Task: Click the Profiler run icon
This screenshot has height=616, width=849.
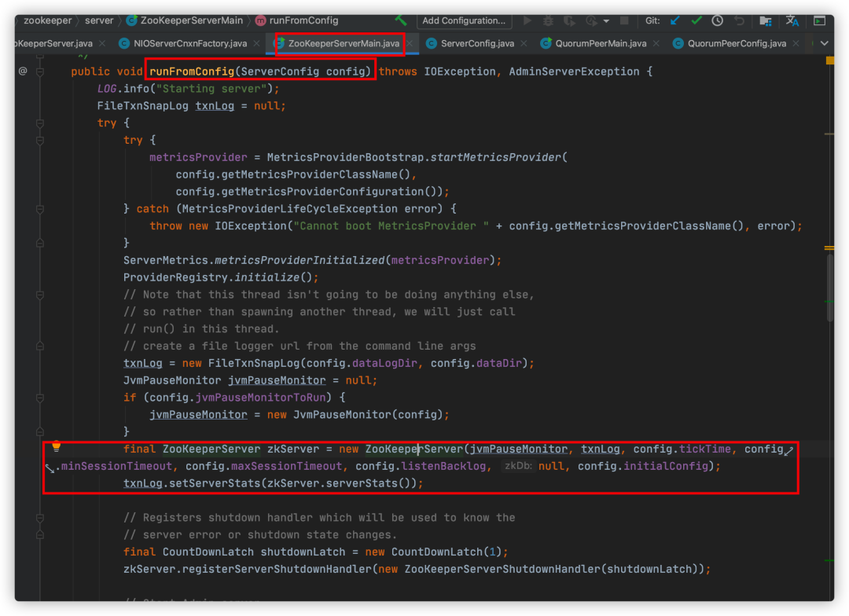Action: tap(590, 20)
